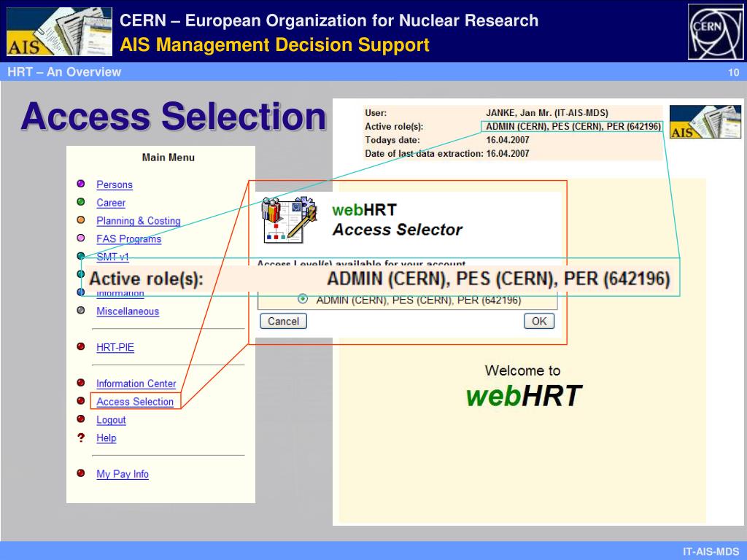This screenshot has width=747, height=560.
Task: Open the Information Center link
Action: pyautogui.click(x=136, y=384)
